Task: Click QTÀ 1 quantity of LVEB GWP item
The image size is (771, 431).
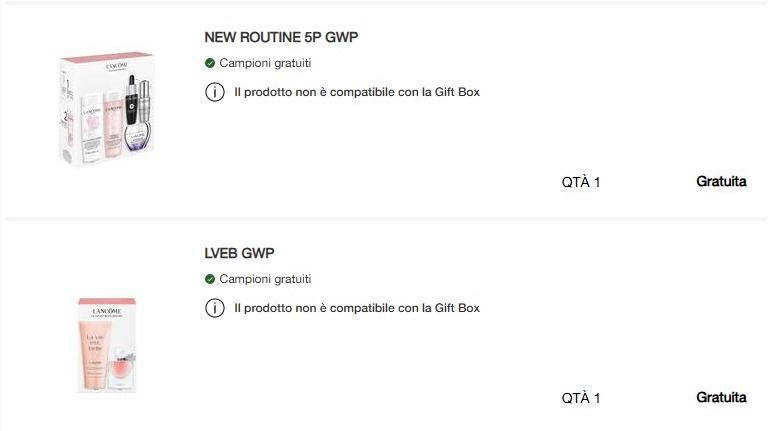Action: (581, 398)
